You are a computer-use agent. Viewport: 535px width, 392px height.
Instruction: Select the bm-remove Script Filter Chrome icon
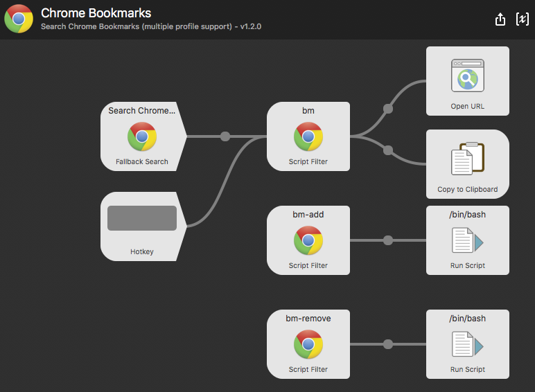308,345
